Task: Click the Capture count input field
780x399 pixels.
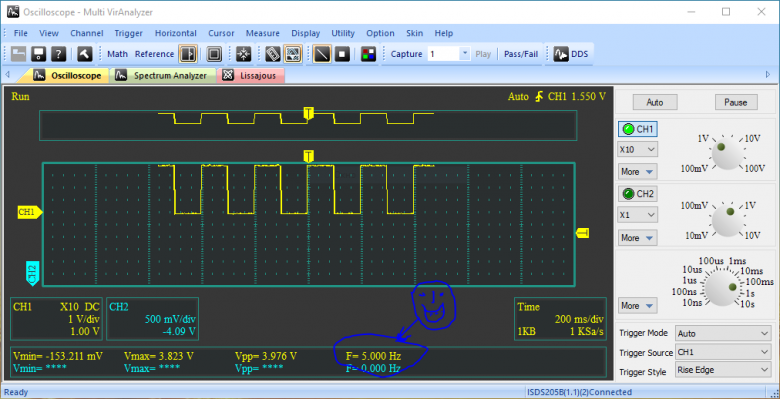Action: [444, 54]
